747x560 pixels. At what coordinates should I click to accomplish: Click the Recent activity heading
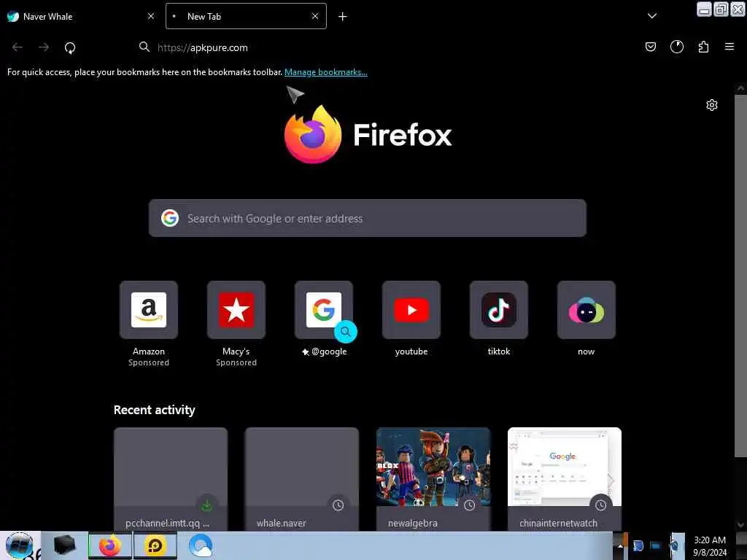point(155,410)
